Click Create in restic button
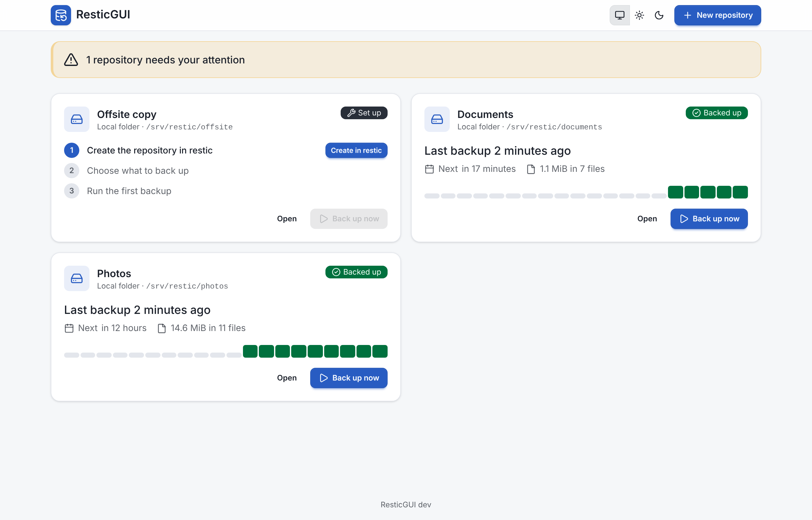 (356, 150)
